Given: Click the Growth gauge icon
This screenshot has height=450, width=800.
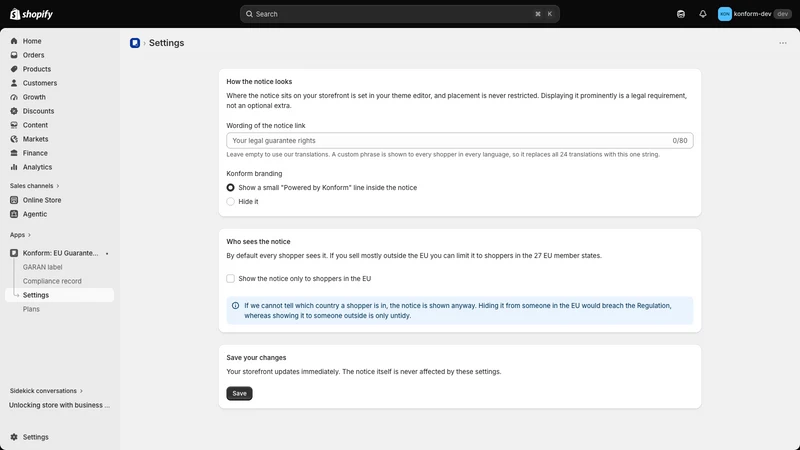Looking at the screenshot, I should (x=14, y=97).
